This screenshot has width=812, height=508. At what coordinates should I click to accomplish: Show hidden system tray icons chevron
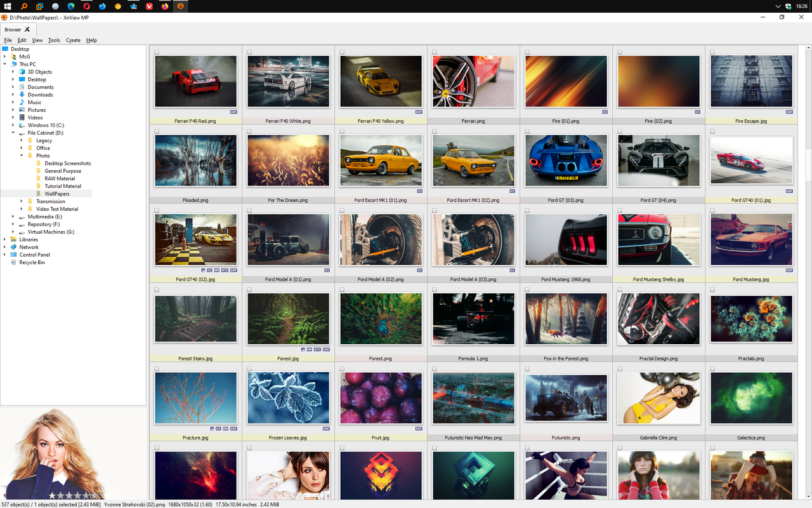coord(778,6)
